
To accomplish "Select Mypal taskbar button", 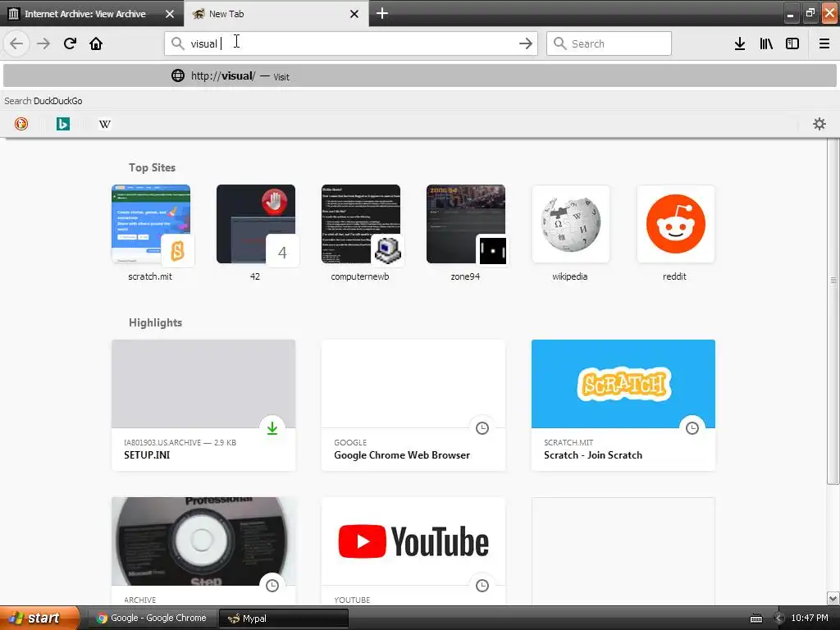I will [283, 619].
